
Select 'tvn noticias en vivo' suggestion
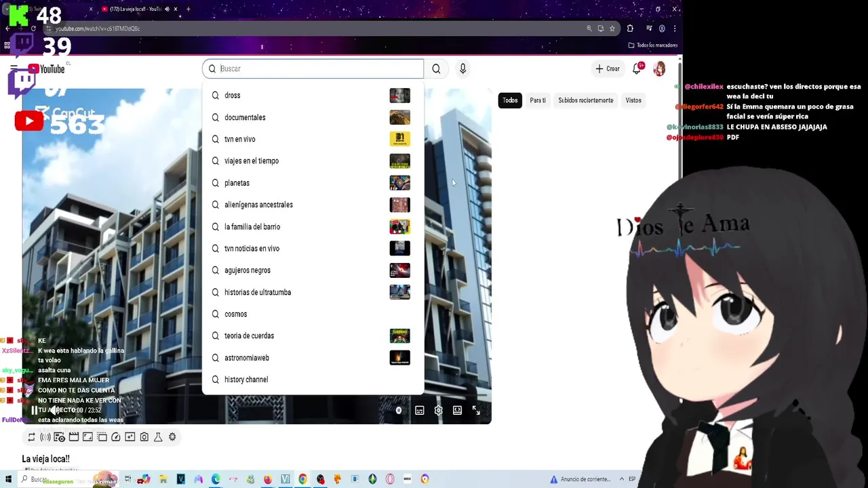tap(313, 248)
